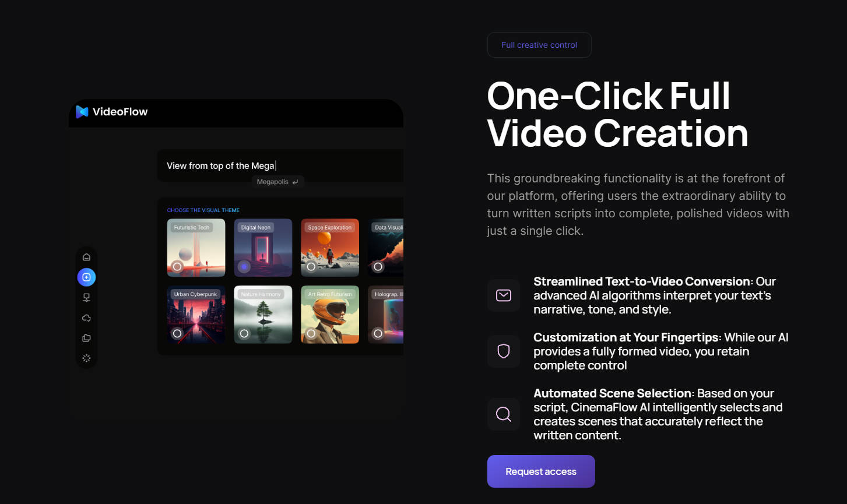Click the script prompt text input field
This screenshot has width=847, height=504.
point(280,165)
